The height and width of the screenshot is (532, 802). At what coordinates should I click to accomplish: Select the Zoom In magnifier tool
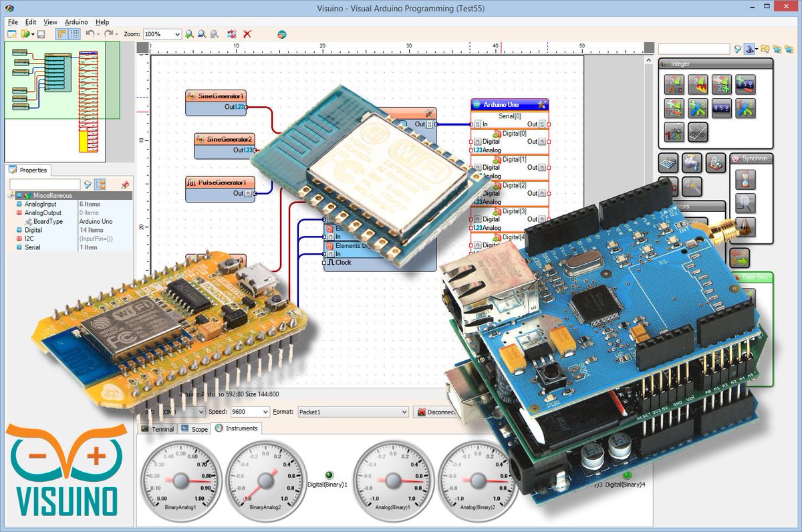[x=190, y=34]
